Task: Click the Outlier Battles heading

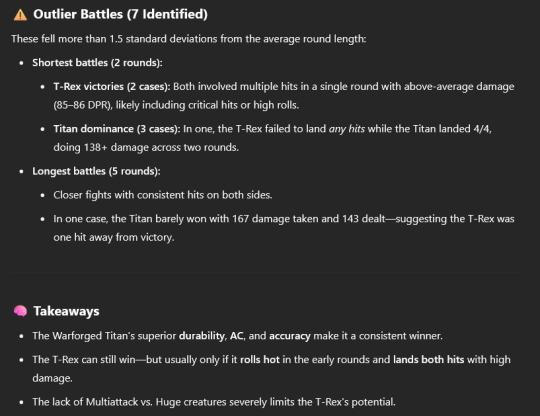Action: click(120, 14)
